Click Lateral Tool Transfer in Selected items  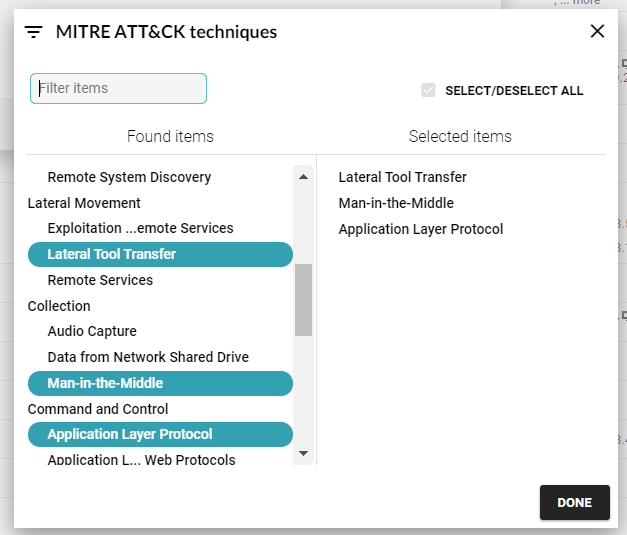(x=402, y=177)
